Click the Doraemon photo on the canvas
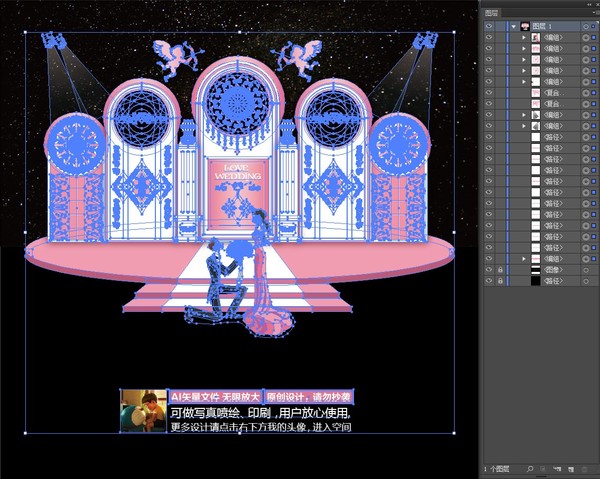The height and width of the screenshot is (479, 600). 143,411
